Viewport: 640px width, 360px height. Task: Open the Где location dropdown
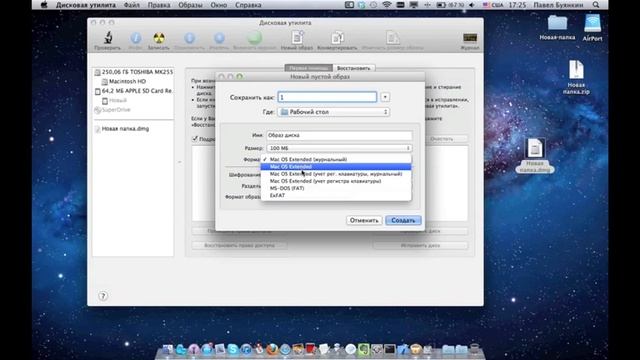pos(333,112)
